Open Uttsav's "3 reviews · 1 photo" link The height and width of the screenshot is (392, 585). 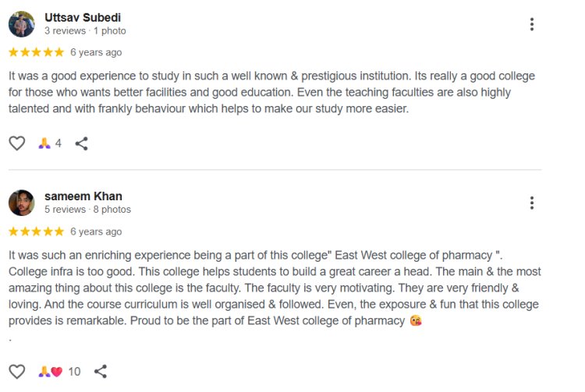(85, 31)
